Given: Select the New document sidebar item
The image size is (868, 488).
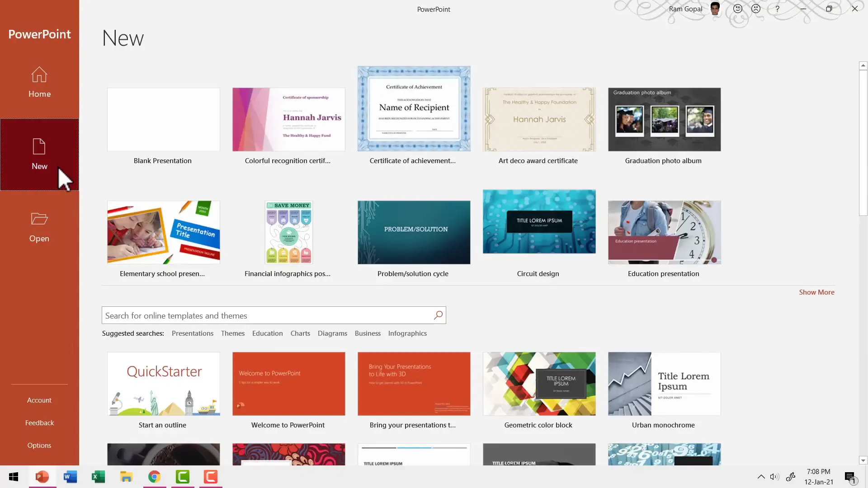Looking at the screenshot, I should pyautogui.click(x=39, y=155).
